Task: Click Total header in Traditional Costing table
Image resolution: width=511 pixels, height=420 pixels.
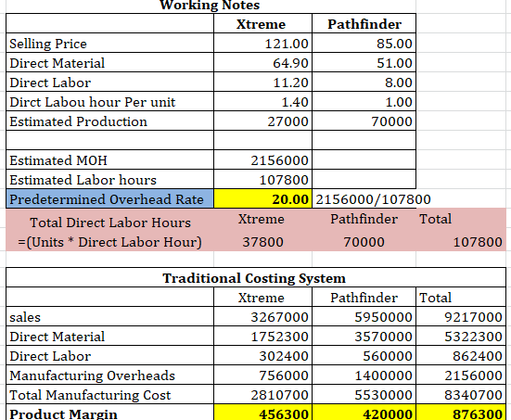Action: click(461, 298)
